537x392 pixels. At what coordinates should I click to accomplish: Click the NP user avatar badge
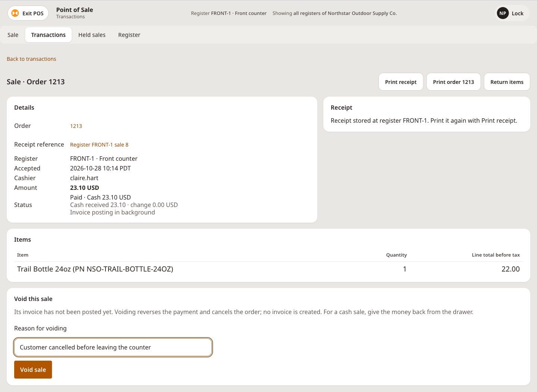(503, 13)
